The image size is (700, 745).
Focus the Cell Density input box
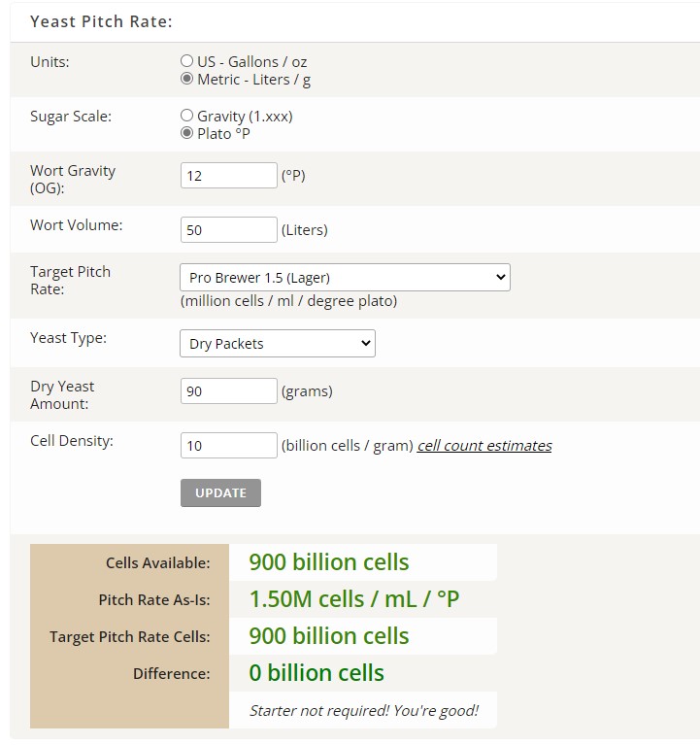click(229, 446)
